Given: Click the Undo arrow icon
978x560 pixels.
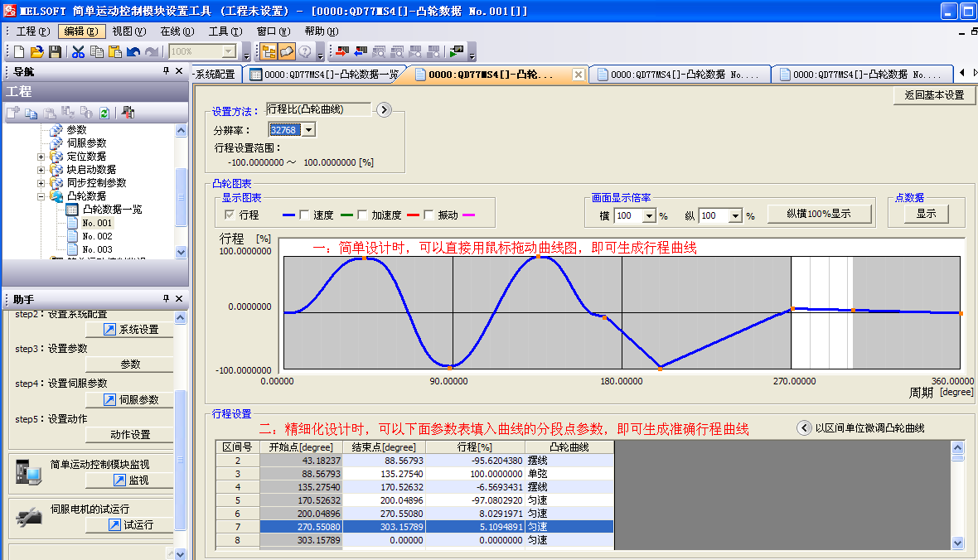Looking at the screenshot, I should 133,52.
